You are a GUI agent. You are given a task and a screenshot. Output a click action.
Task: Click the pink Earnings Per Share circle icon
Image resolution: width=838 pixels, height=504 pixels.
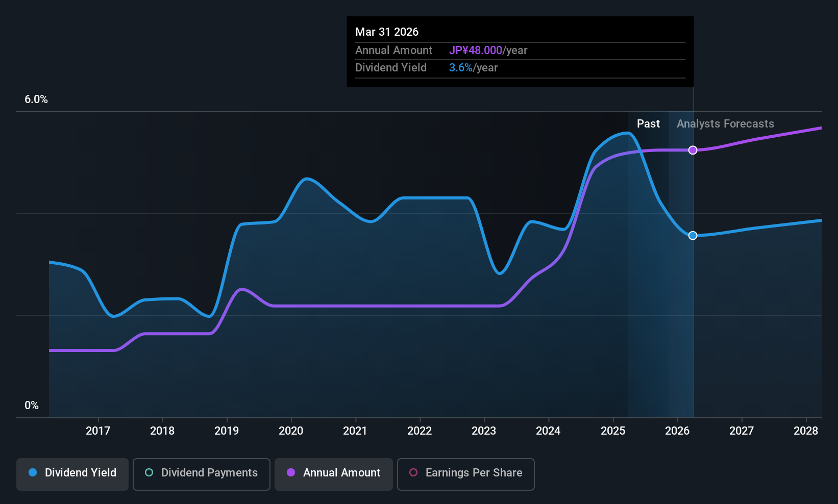[x=413, y=473]
